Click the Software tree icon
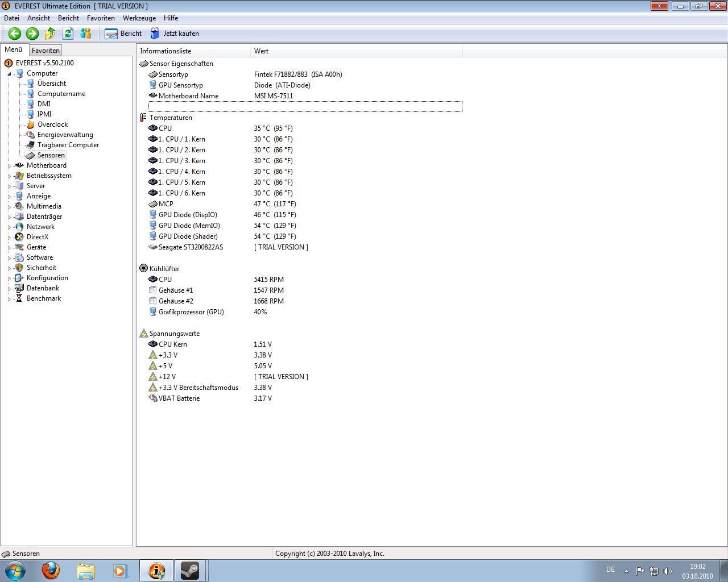This screenshot has width=728, height=582. pos(19,257)
